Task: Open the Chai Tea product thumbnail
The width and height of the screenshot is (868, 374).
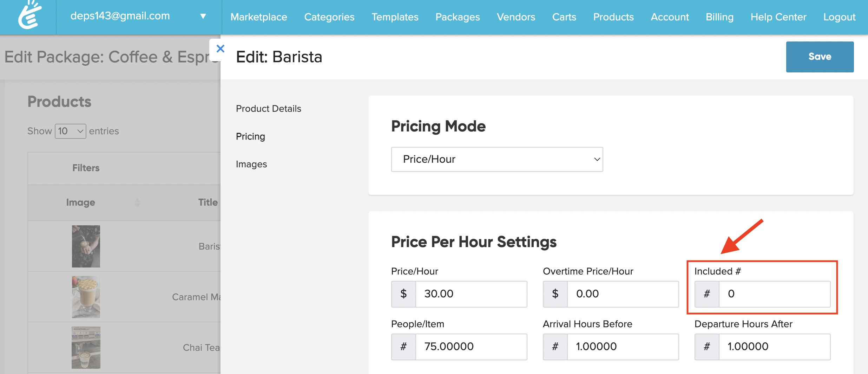Action: click(86, 347)
